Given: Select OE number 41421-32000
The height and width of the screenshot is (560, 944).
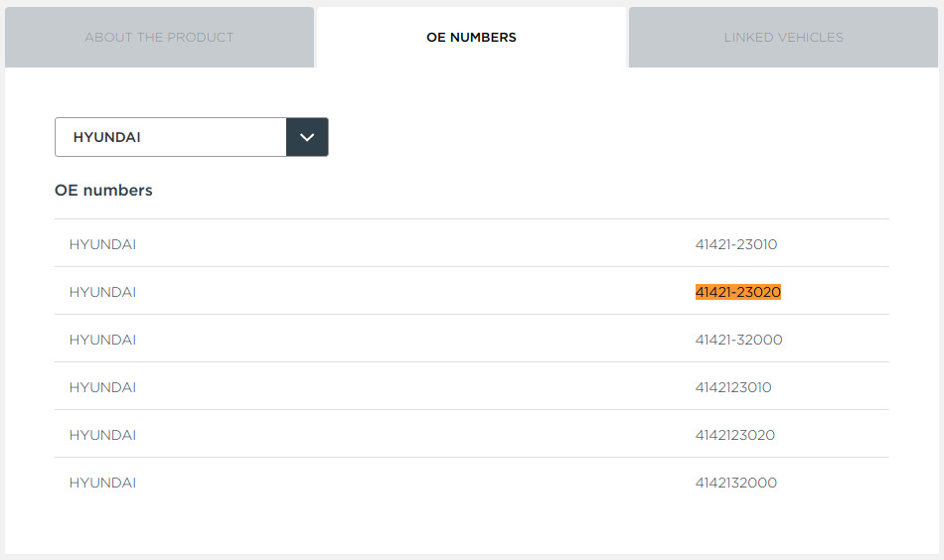Looking at the screenshot, I should click(x=738, y=340).
